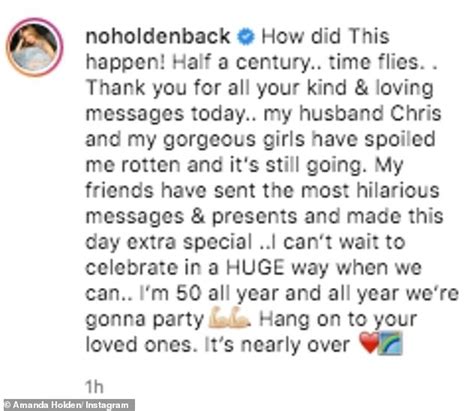Open the noholdenback profile picture
474x411 pixels.
pyautogui.click(x=34, y=47)
